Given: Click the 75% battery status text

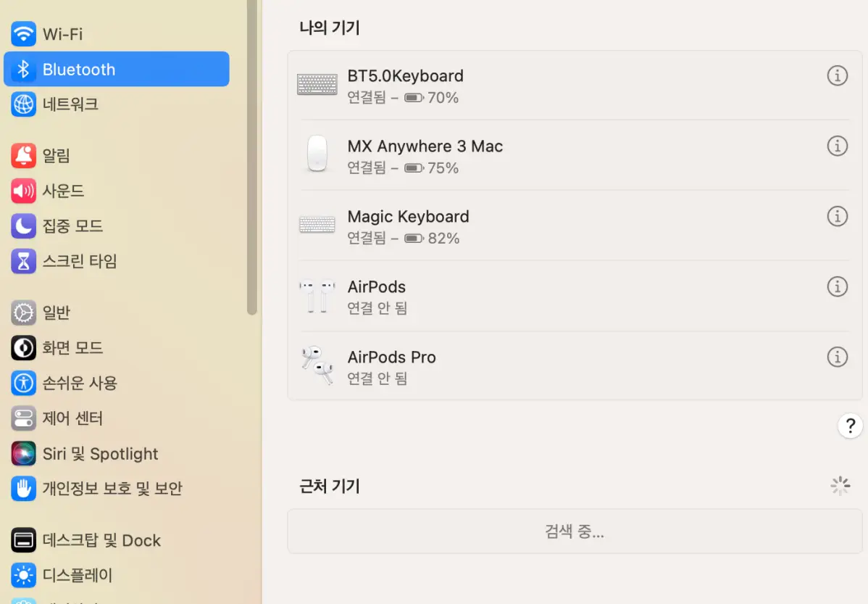Looking at the screenshot, I should (x=443, y=168).
